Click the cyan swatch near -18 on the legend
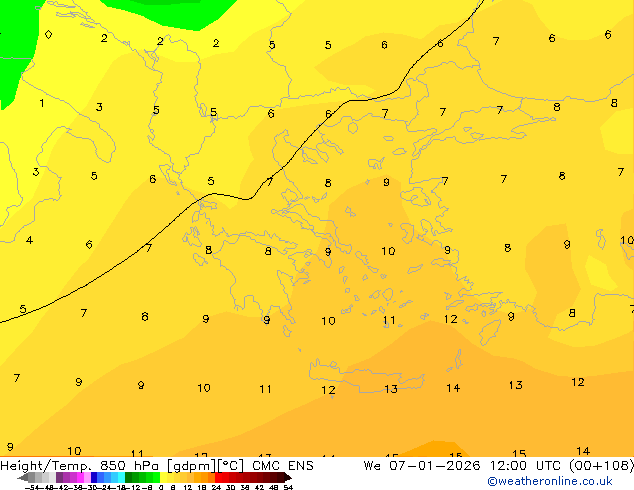The width and height of the screenshot is (634, 490). 122,477
